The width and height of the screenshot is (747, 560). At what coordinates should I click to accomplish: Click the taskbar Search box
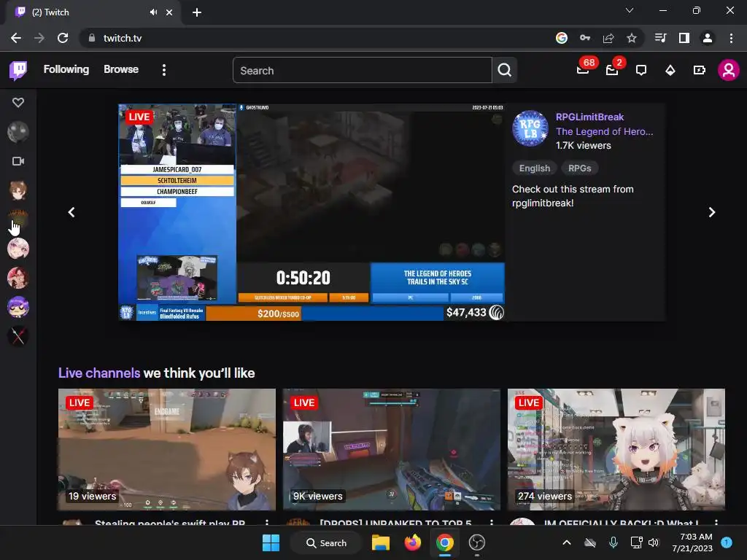pyautogui.click(x=326, y=542)
